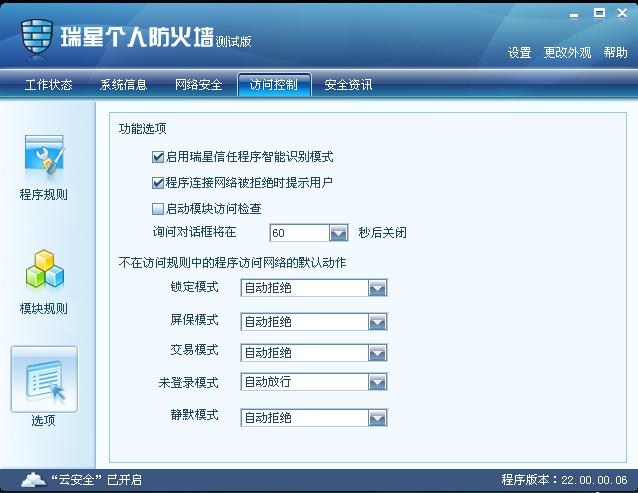
Task: Click the 交易模式 label
Action: [194, 350]
